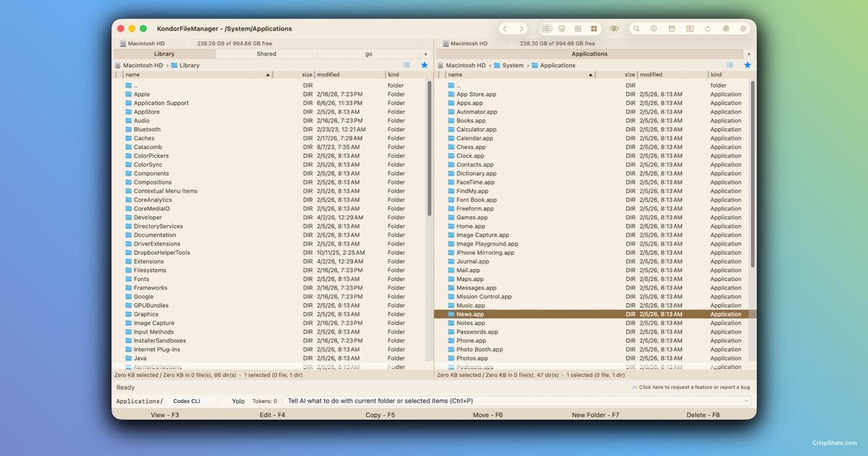Click Copy - F5 button

click(380, 415)
